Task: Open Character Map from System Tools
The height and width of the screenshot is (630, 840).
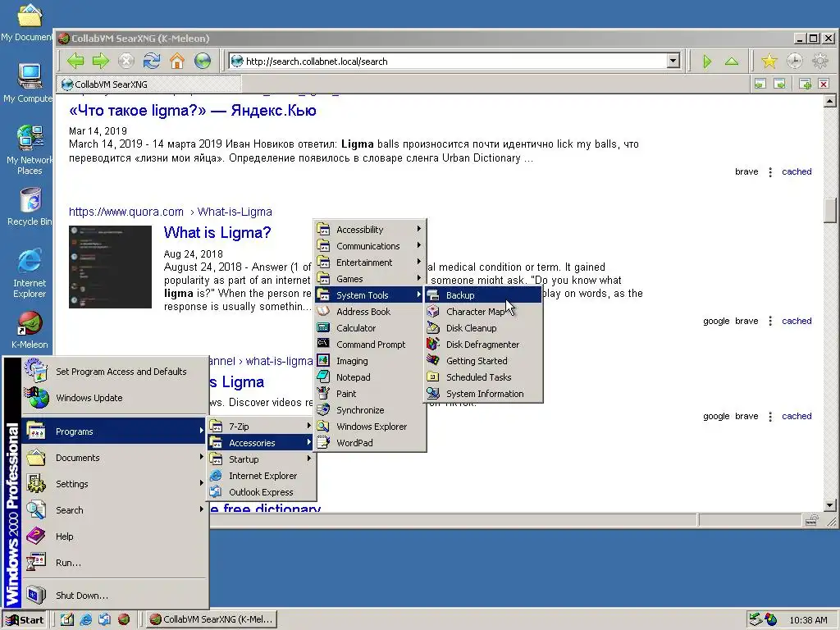Action: tap(483, 311)
